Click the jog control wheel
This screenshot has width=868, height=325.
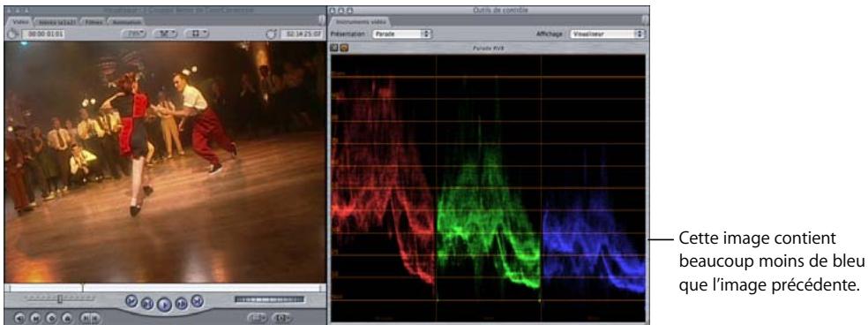[270, 299]
